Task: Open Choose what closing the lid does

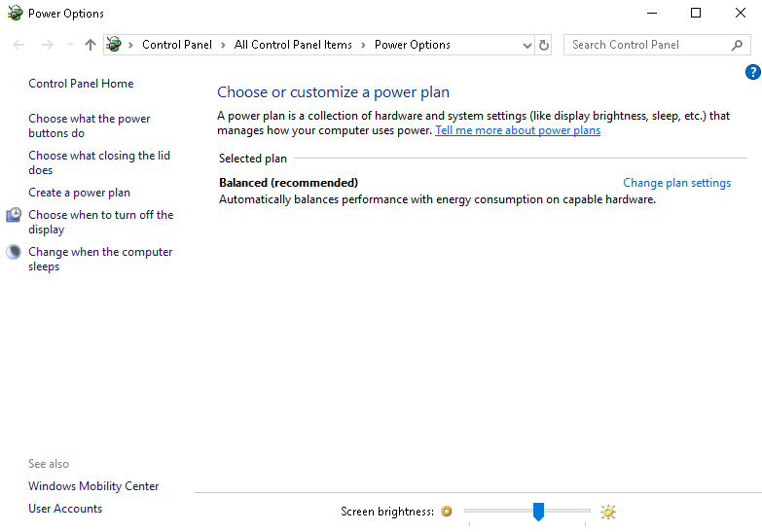Action: (99, 162)
